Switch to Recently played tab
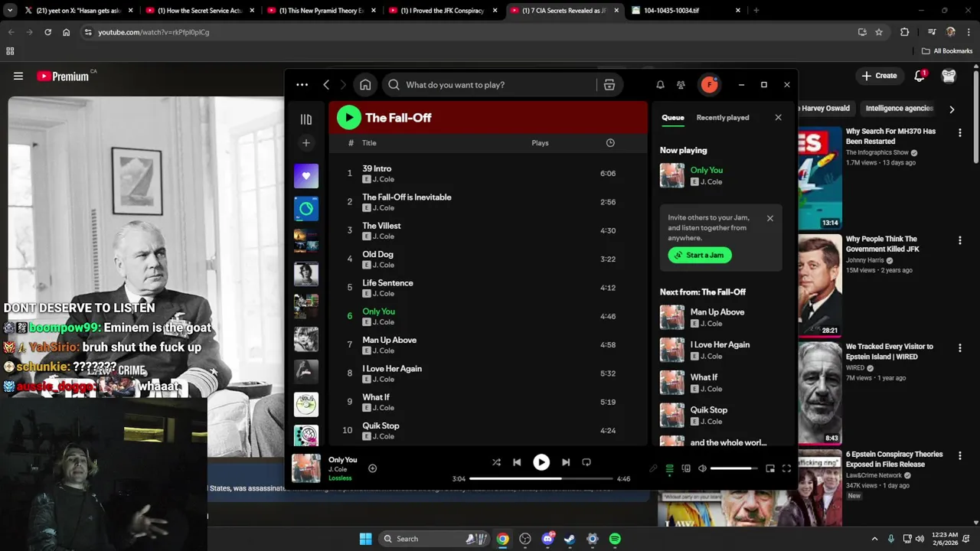 click(723, 118)
